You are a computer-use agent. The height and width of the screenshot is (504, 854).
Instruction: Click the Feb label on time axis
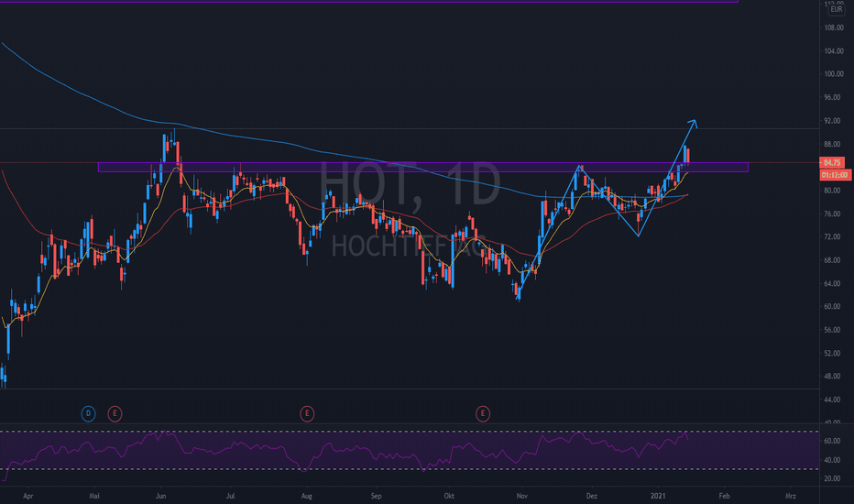725,497
